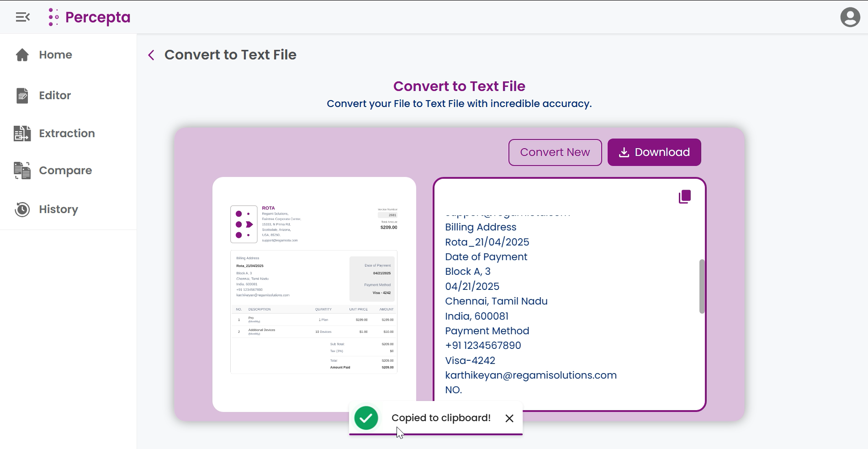Click the back arrow beside Convert to Text File
The image size is (868, 449).
pyautogui.click(x=151, y=55)
